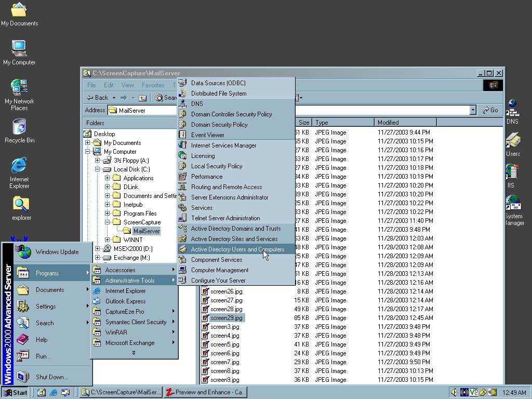
Task: Launch Event Viewer
Action: click(236, 135)
